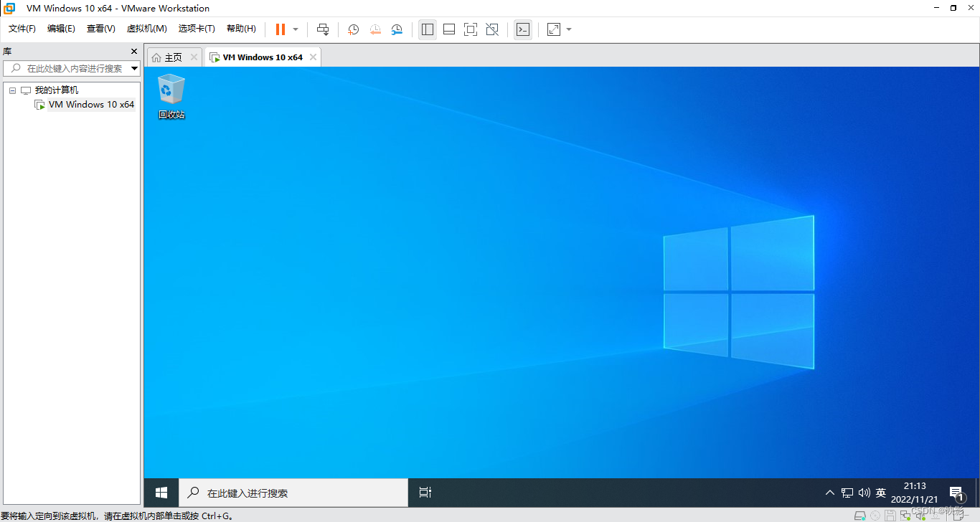Open the 选项卡(T) menu
Image resolution: width=980 pixels, height=522 pixels.
click(197, 29)
